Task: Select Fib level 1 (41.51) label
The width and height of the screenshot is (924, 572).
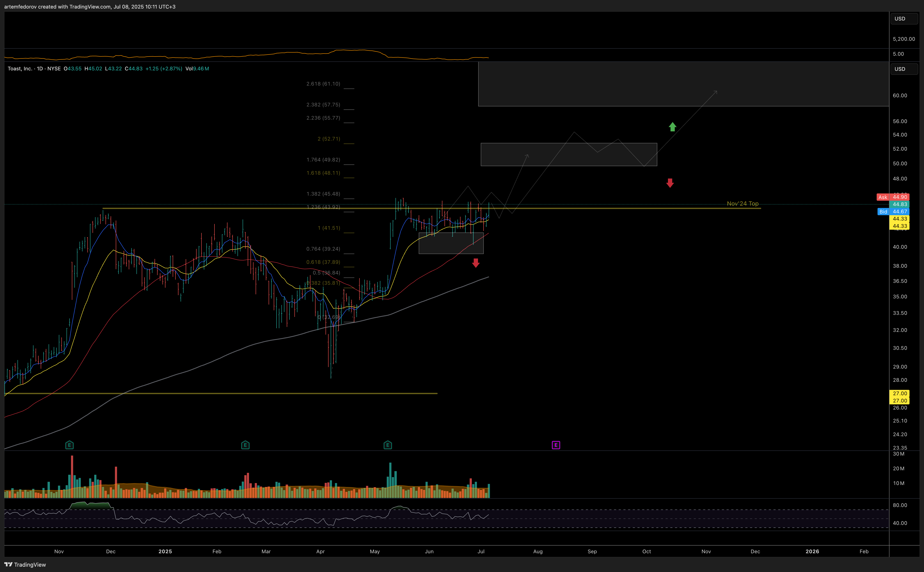Action: pos(329,228)
